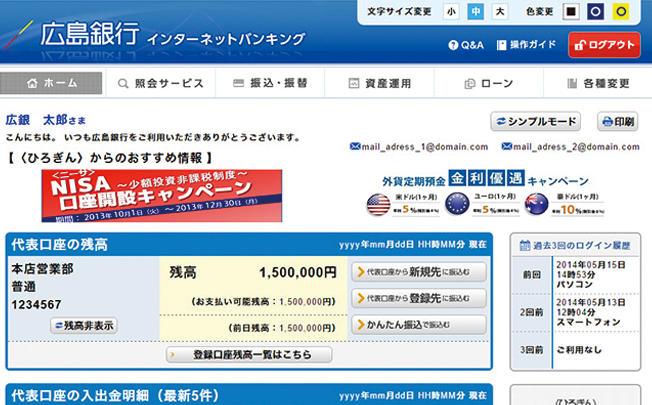The height and width of the screenshot is (405, 652).
Task: Open the 振込・振替 transfer menu
Action: [270, 84]
